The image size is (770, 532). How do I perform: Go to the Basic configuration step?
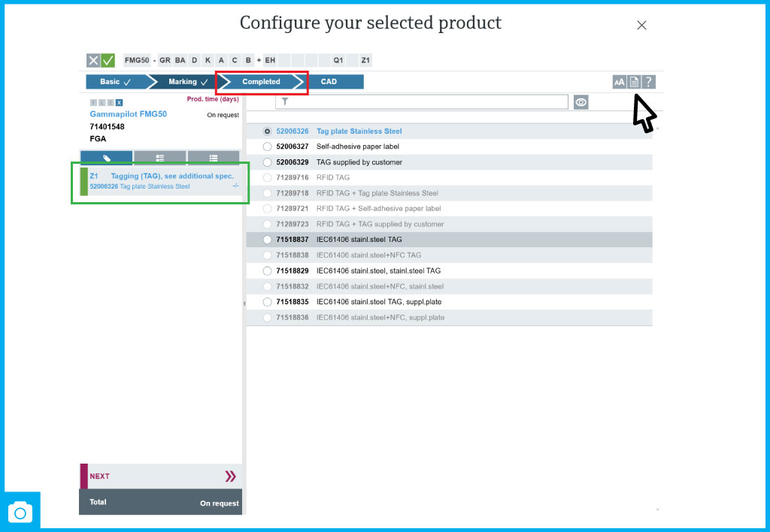tap(113, 82)
